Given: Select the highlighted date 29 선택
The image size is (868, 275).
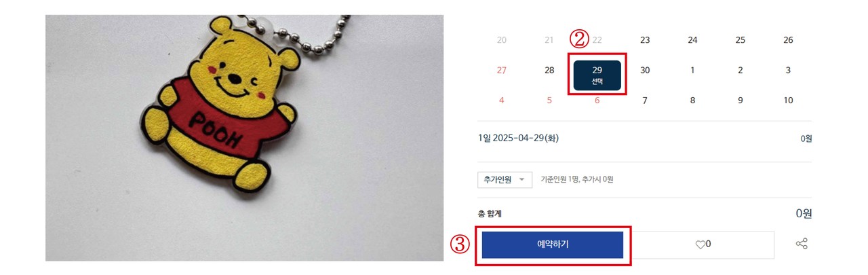Looking at the screenshot, I should (x=597, y=75).
